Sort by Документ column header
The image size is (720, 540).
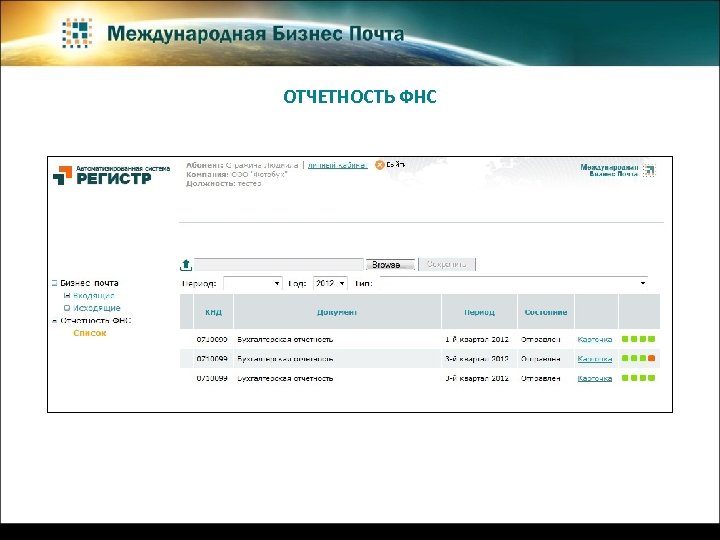(337, 312)
